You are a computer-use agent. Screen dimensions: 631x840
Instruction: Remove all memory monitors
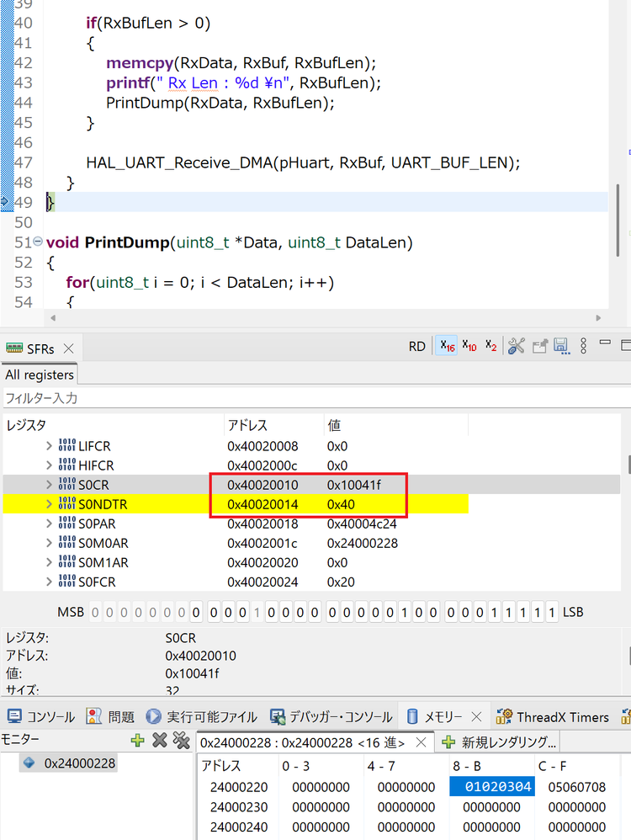pyautogui.click(x=181, y=740)
